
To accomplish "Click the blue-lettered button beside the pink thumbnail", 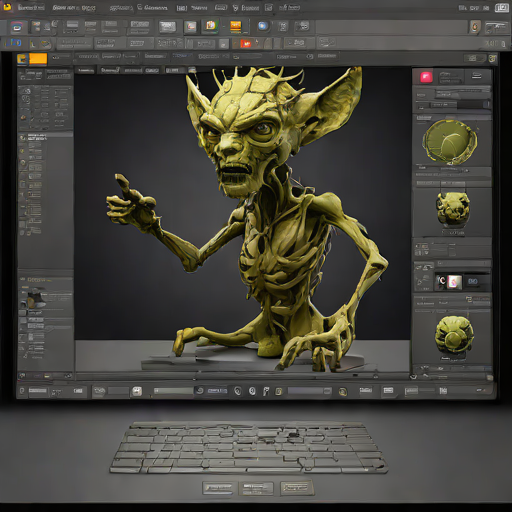I will 472,282.
